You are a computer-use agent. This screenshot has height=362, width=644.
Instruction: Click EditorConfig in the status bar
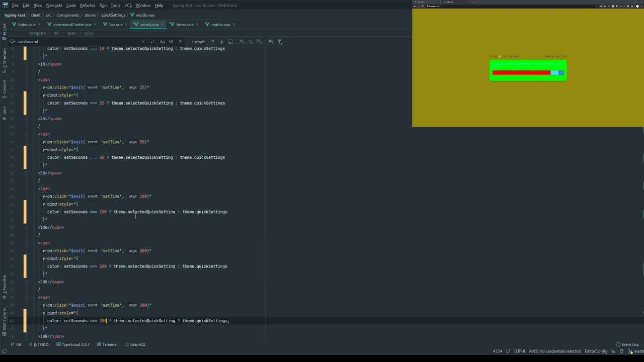596,351
